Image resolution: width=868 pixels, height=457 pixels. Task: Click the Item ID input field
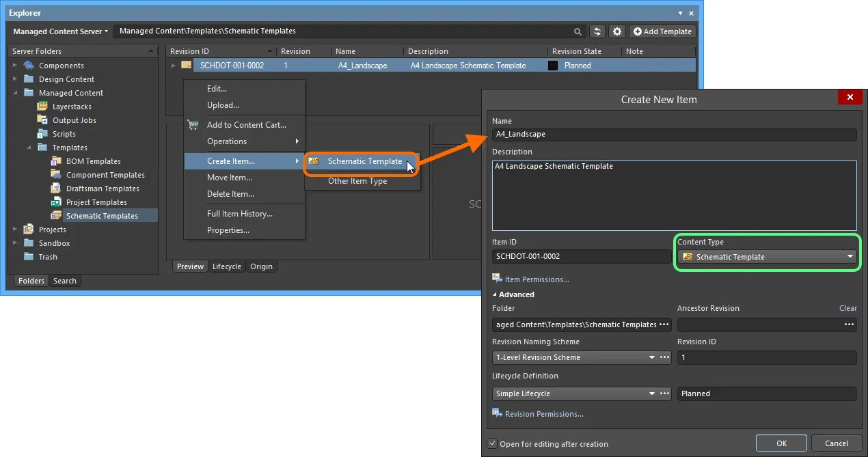(x=582, y=257)
